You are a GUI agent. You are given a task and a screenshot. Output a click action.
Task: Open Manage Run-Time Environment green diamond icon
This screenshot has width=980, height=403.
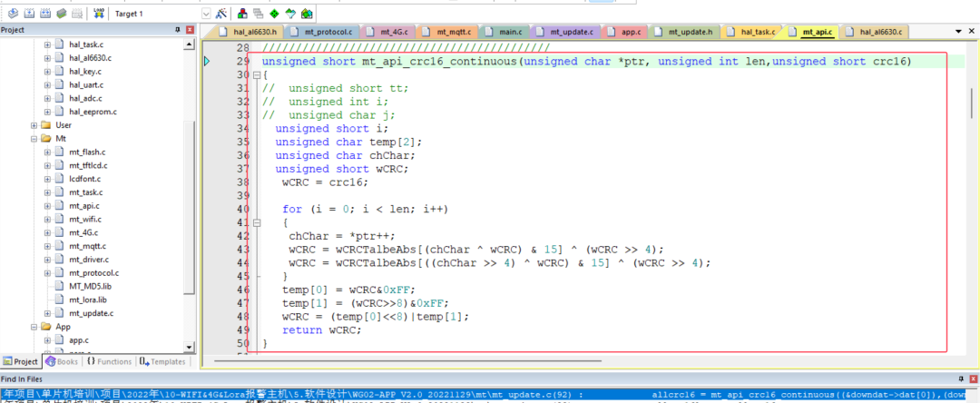pyautogui.click(x=274, y=13)
